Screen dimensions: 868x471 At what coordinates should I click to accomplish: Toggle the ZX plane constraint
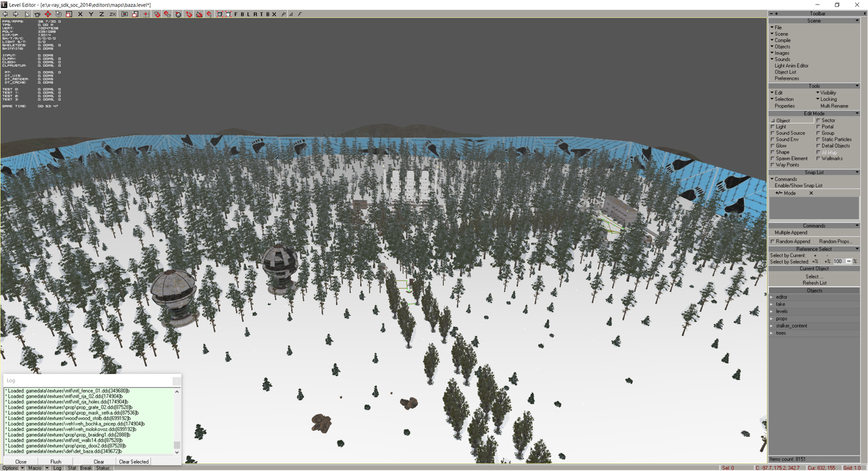[x=113, y=14]
